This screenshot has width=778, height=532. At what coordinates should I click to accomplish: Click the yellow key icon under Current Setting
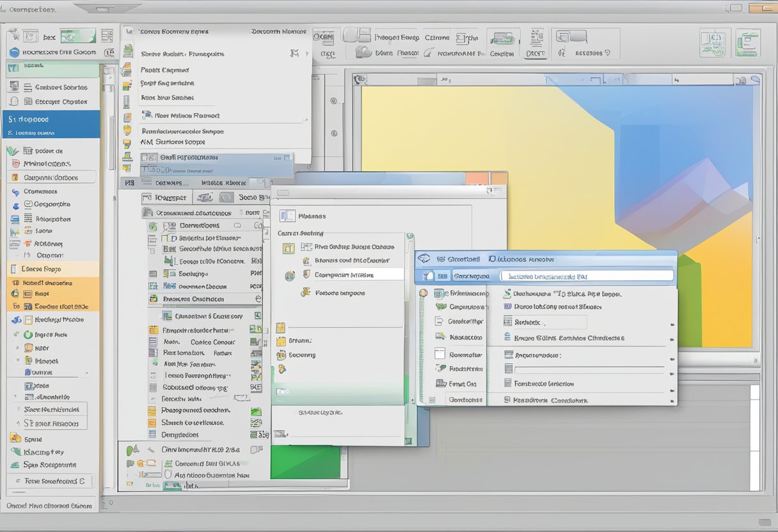coord(306,292)
